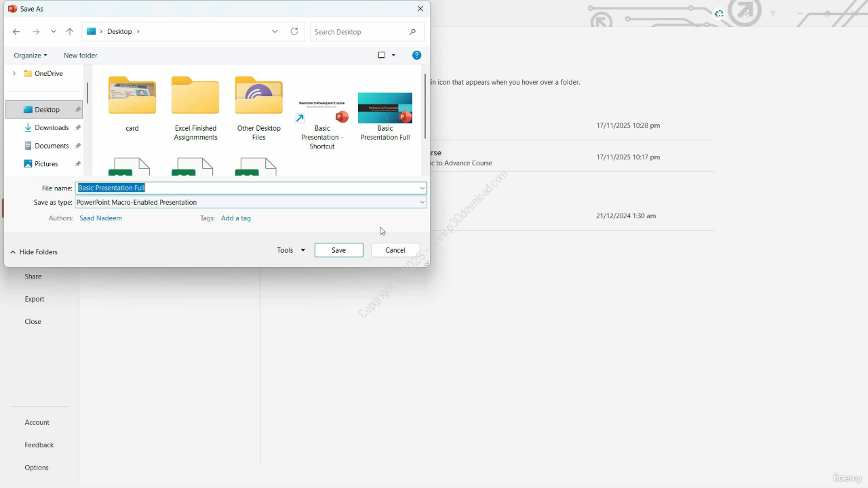Open the Organize menu
The height and width of the screenshot is (488, 868).
pos(31,56)
